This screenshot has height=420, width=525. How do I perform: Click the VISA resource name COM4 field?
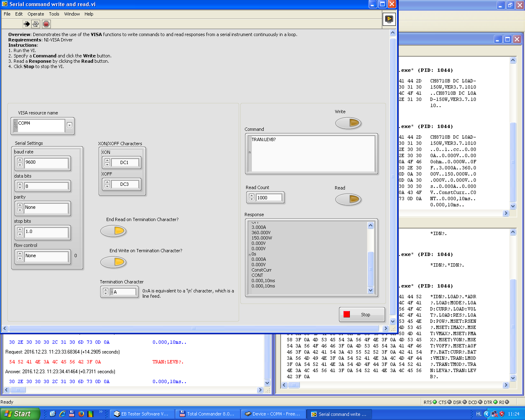click(41, 125)
